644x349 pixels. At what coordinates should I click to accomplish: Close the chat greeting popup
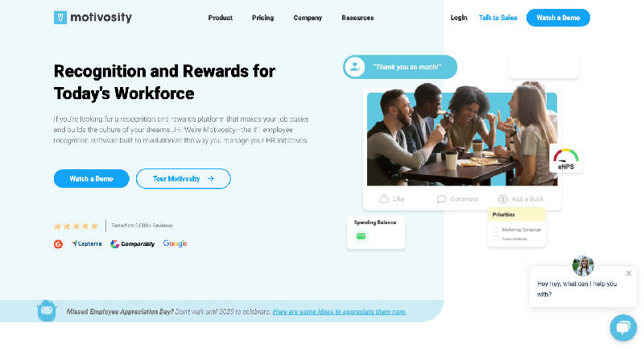point(629,273)
